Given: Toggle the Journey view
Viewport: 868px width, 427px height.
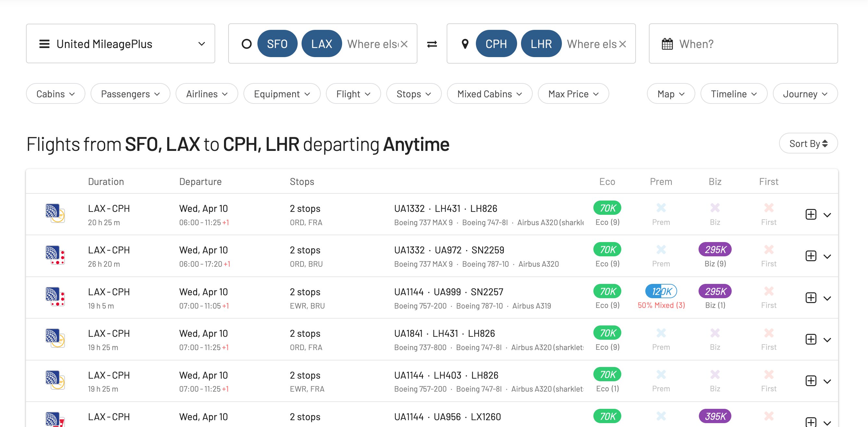Looking at the screenshot, I should pos(805,94).
